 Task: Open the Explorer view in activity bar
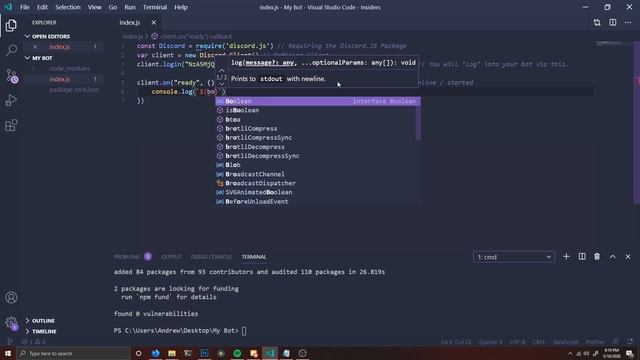click(x=11, y=25)
